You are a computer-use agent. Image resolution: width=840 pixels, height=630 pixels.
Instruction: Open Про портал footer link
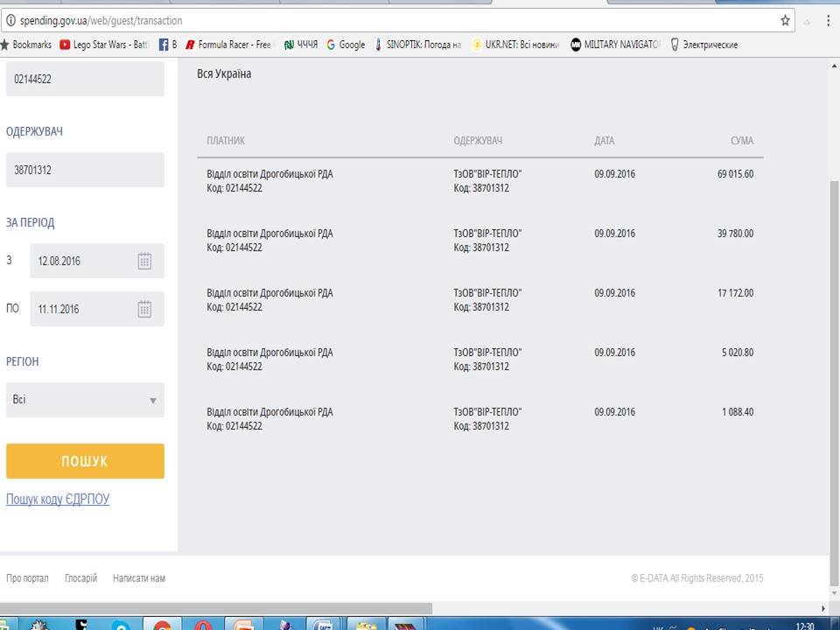click(x=27, y=578)
